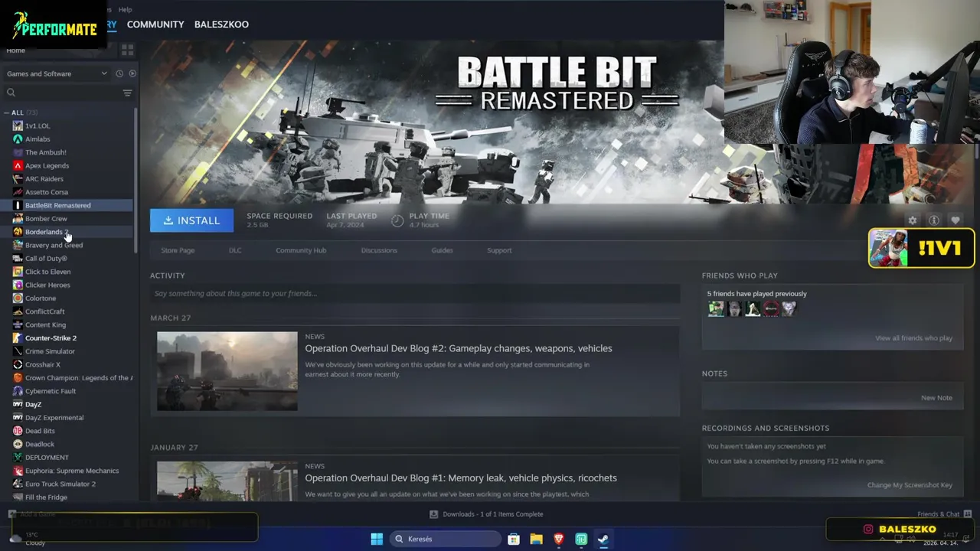Click the Windows Start button
Image resolution: width=980 pixels, height=551 pixels.
click(x=377, y=539)
